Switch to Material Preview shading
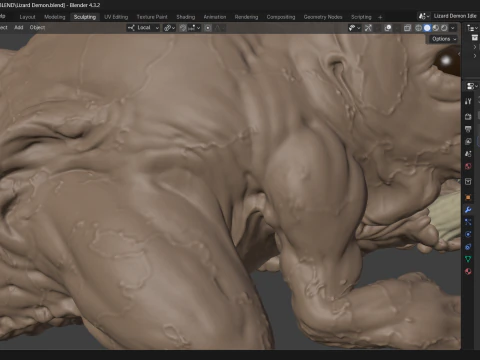Image resolution: width=480 pixels, height=360 pixels. 436,28
